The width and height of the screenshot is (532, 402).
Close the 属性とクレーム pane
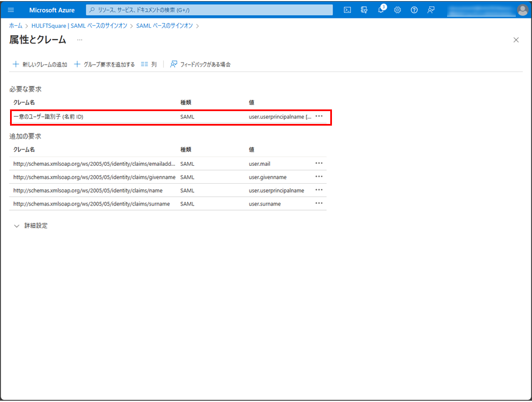(x=516, y=40)
